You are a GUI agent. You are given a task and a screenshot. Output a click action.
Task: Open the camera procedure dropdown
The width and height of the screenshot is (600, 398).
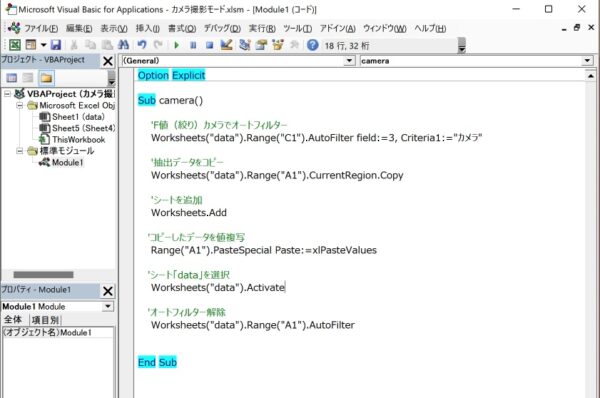(587, 60)
